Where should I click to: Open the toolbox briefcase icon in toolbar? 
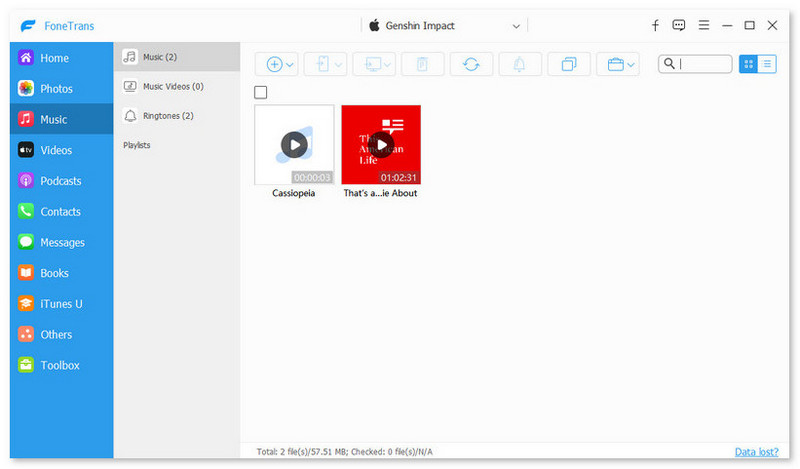tap(618, 64)
